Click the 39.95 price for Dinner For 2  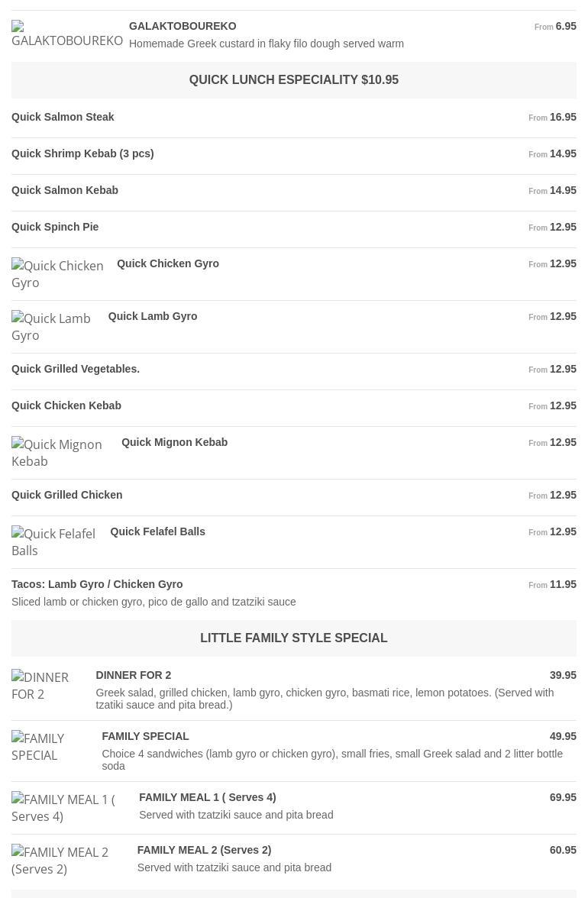coord(563,675)
